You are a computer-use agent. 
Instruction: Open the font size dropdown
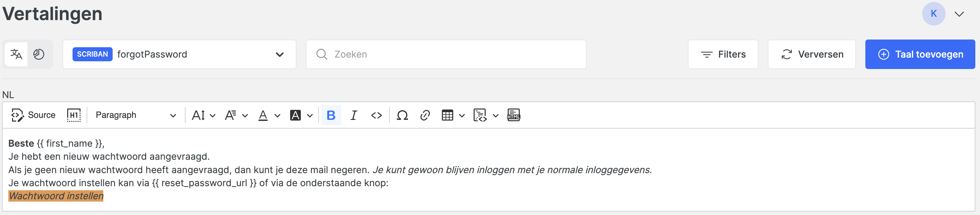coord(203,115)
